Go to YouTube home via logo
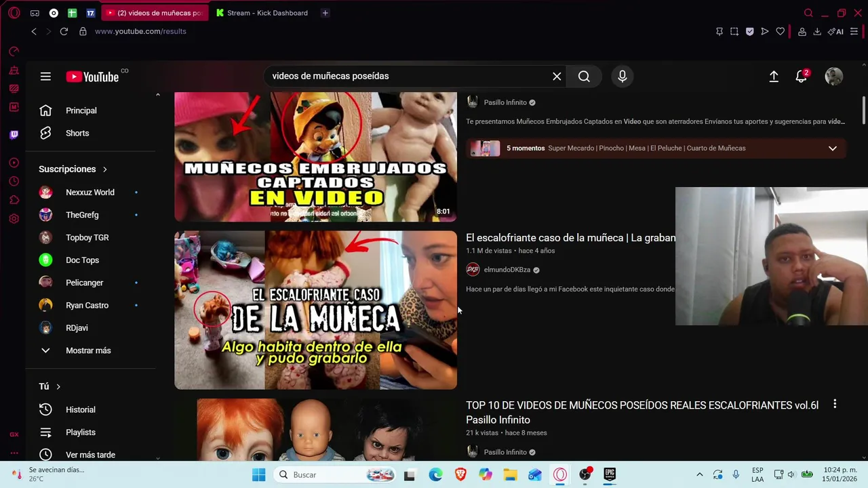868x488 pixels. coord(92,77)
